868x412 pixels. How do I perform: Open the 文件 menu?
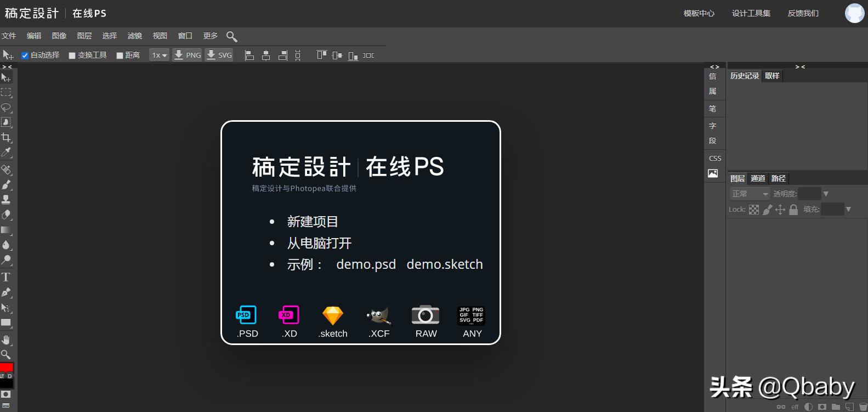click(9, 36)
